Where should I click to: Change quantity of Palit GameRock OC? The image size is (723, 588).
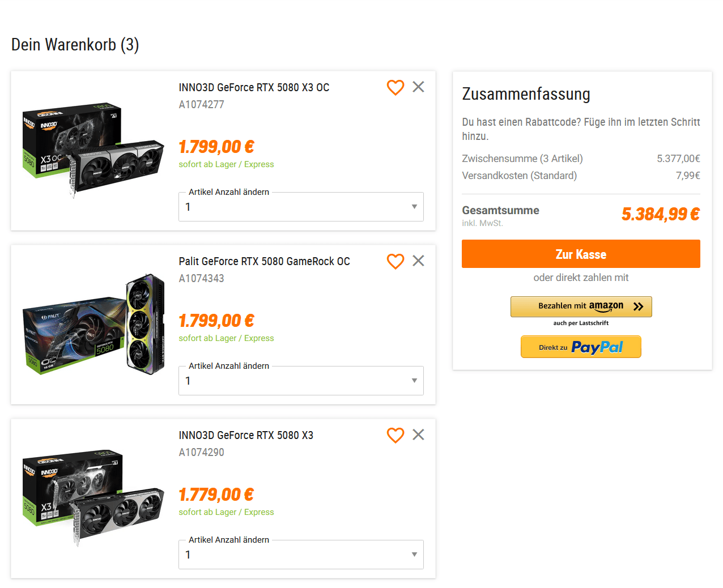301,381
